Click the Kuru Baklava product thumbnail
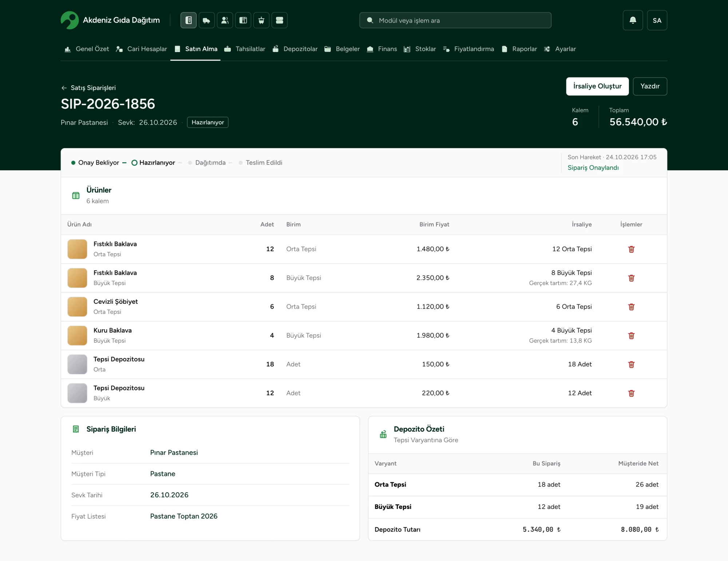The height and width of the screenshot is (561, 728). [x=77, y=335]
